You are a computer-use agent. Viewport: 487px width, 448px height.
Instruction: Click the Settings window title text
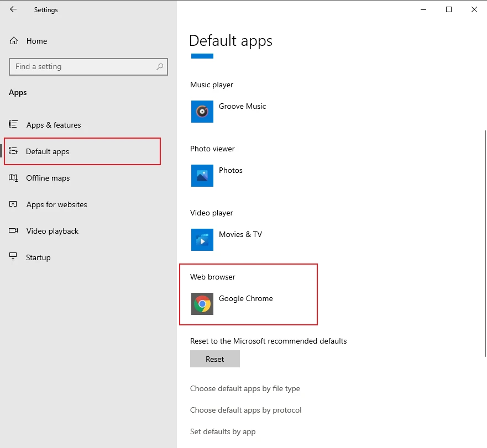click(46, 10)
